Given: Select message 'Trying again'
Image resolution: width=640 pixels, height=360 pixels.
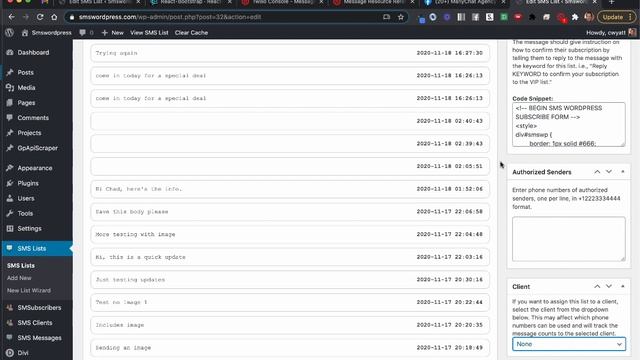Looking at the screenshot, I should click(290, 53).
